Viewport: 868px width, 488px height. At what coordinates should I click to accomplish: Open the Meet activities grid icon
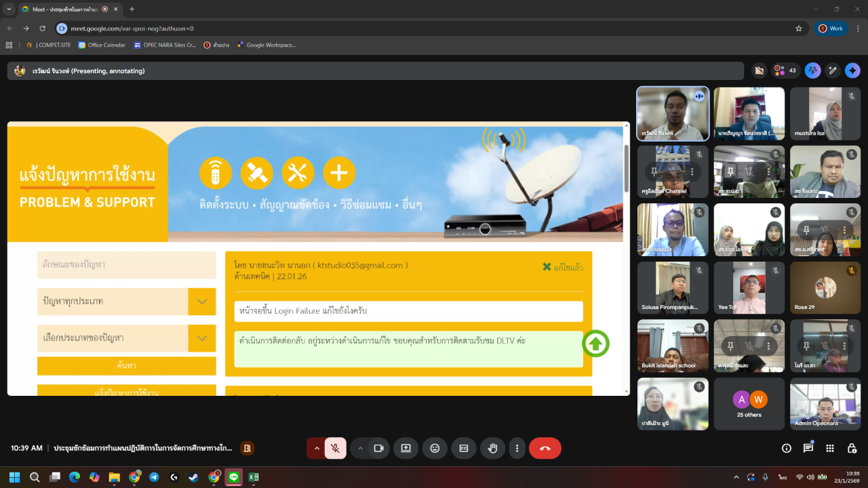[x=830, y=448]
